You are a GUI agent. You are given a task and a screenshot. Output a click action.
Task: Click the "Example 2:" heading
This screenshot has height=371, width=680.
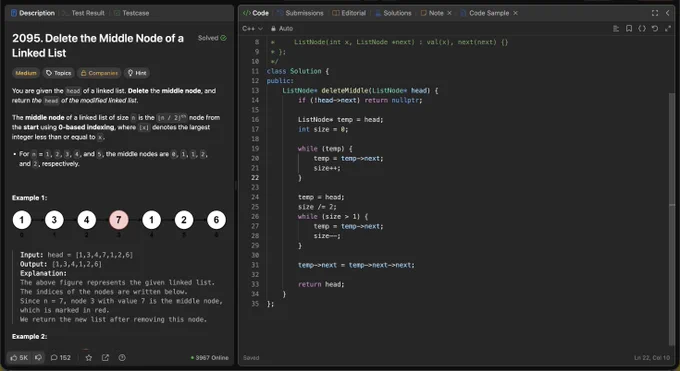[29, 336]
